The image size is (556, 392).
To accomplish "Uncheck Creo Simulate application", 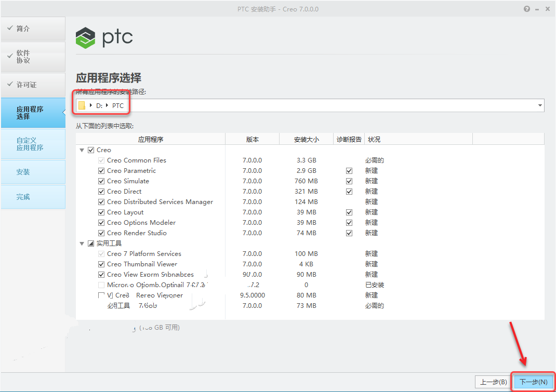I will click(x=101, y=181).
